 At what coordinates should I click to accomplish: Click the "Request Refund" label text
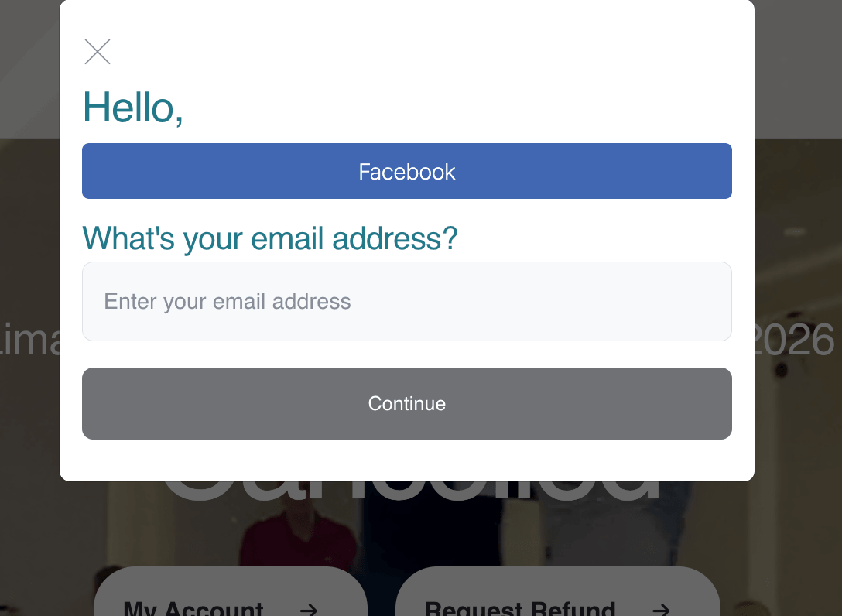click(x=520, y=608)
